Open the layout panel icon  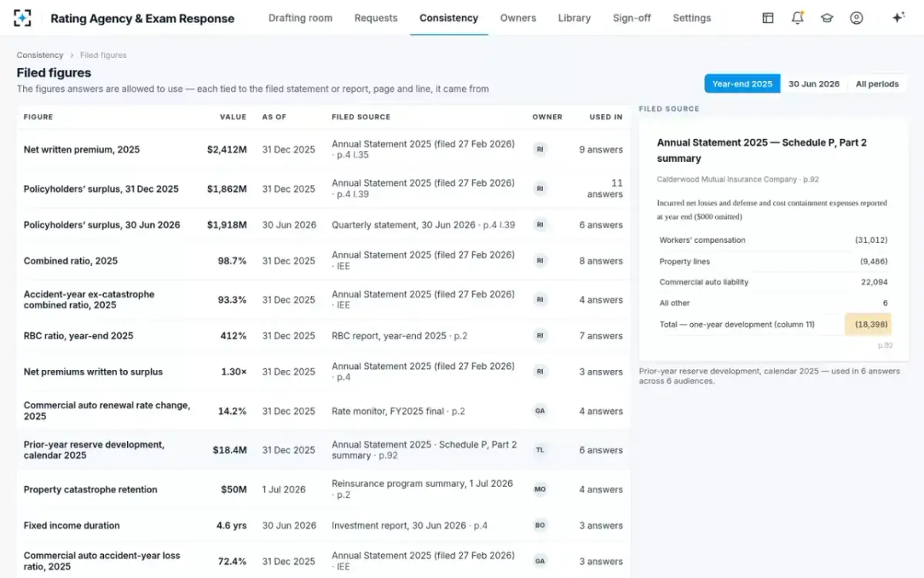[768, 18]
